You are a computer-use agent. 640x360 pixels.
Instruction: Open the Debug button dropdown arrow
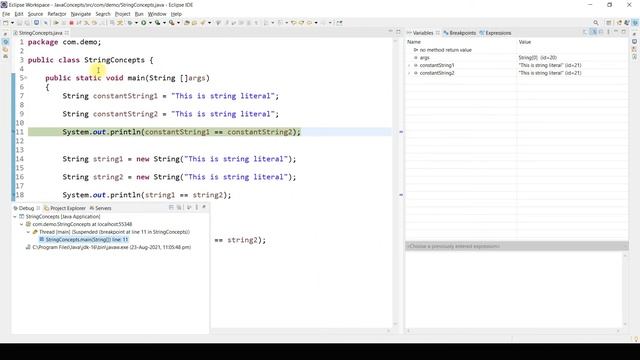[136, 23]
